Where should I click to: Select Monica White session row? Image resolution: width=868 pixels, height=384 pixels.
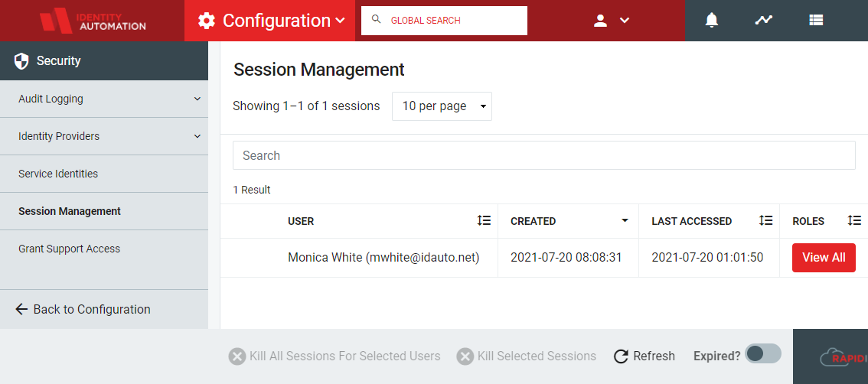544,258
